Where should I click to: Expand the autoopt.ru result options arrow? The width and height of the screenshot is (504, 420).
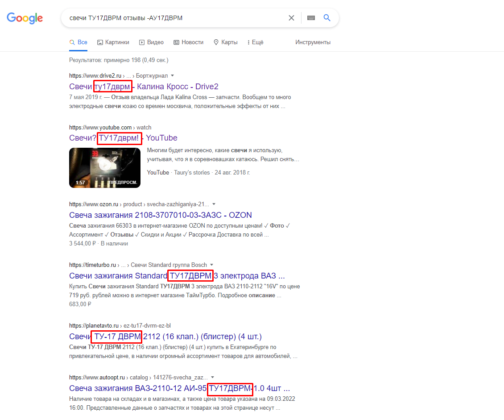point(213,378)
